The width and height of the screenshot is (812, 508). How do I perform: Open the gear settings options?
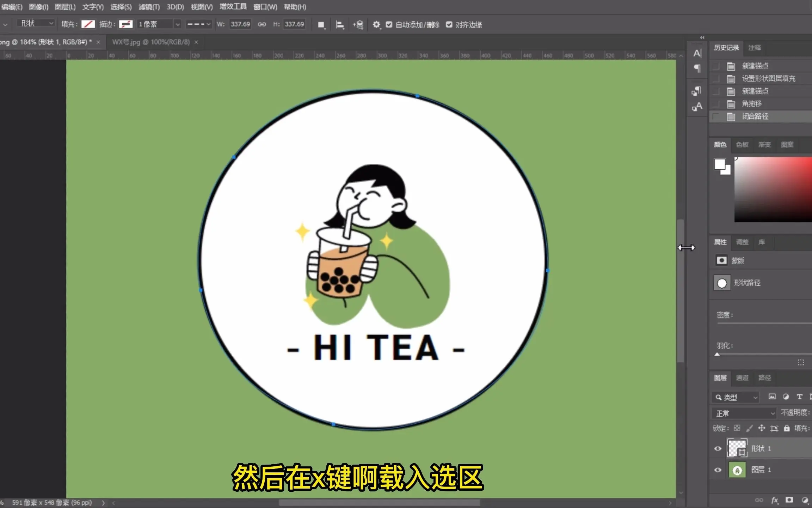[x=376, y=25]
